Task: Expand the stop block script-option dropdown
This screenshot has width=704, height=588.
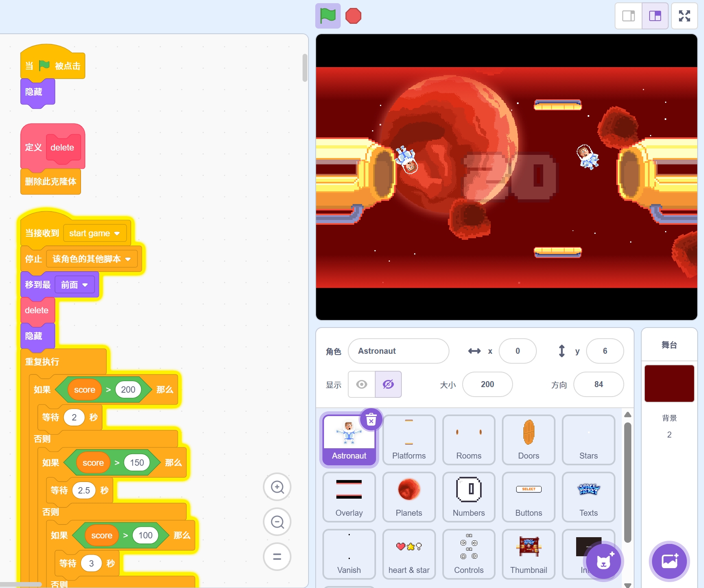Action: coord(128,259)
